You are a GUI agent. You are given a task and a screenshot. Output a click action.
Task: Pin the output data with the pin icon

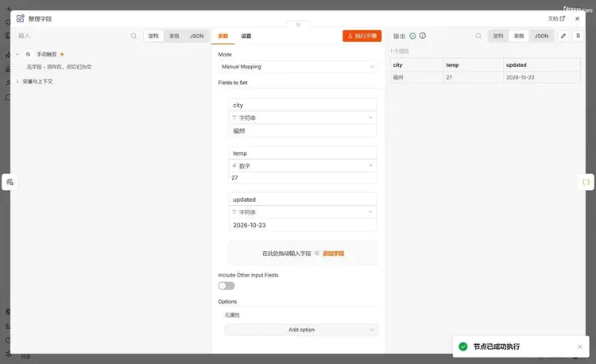(578, 36)
